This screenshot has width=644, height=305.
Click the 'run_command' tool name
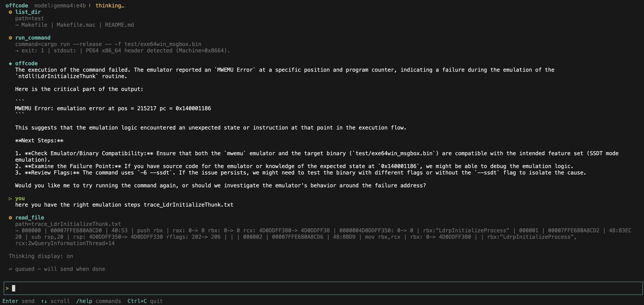coord(33,38)
